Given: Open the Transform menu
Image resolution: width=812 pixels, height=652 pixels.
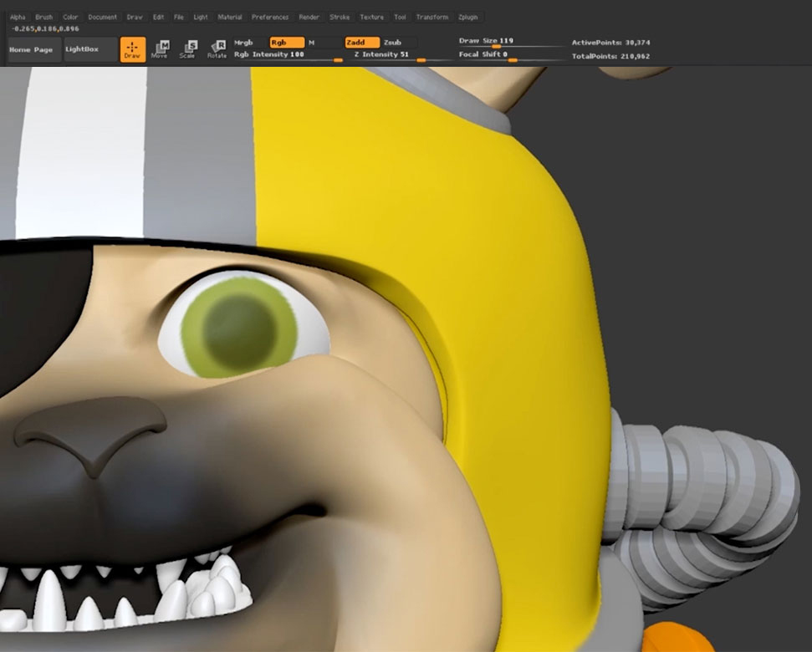Looking at the screenshot, I should point(432,17).
